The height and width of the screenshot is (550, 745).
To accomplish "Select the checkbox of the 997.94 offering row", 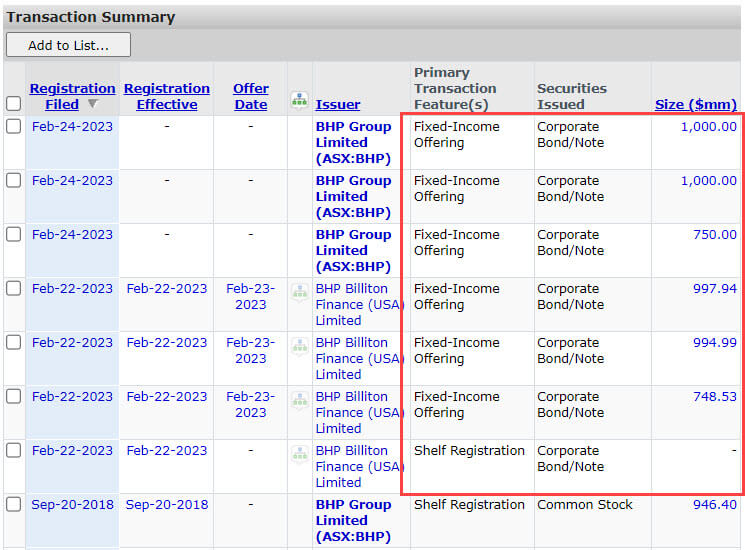I will pyautogui.click(x=14, y=288).
